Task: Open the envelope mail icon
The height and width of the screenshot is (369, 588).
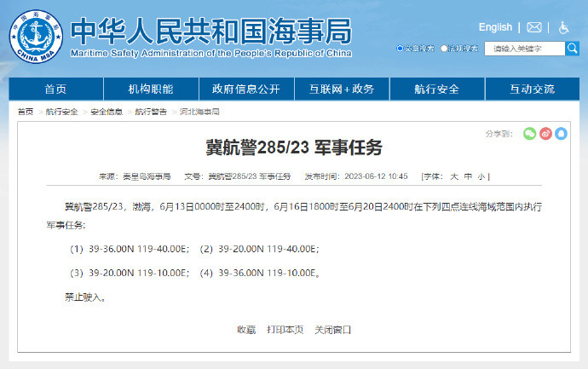Action: tap(534, 27)
